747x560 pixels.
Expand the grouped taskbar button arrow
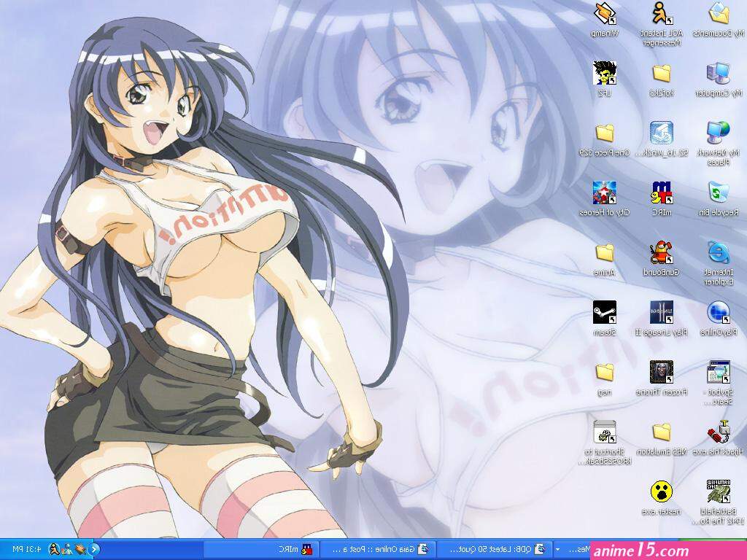(x=557, y=550)
